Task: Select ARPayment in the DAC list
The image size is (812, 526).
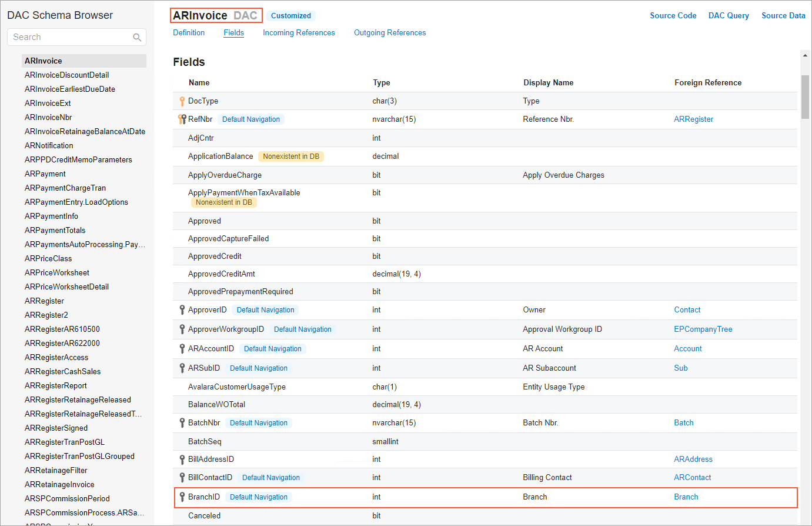Action: pos(45,174)
